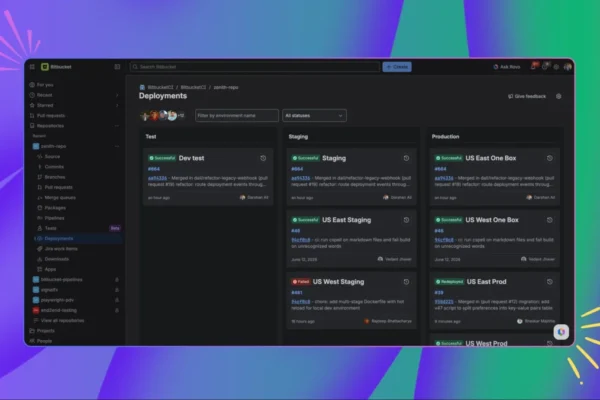This screenshot has width=600, height=400.
Task: Open the help icon in top bar
Action: tap(545, 67)
